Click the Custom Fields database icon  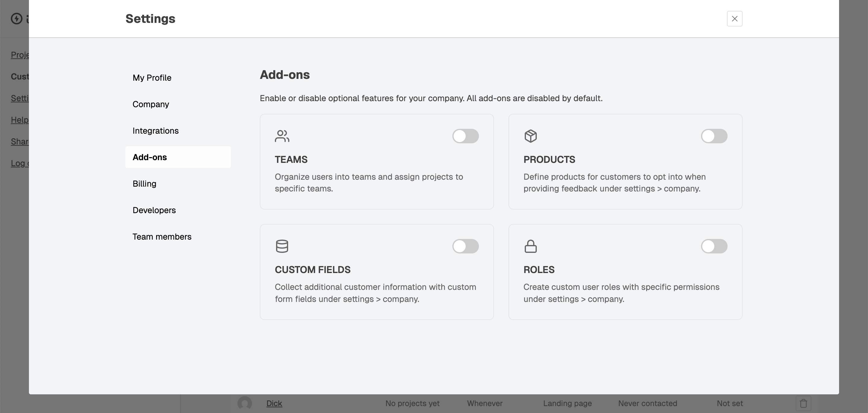click(x=282, y=246)
